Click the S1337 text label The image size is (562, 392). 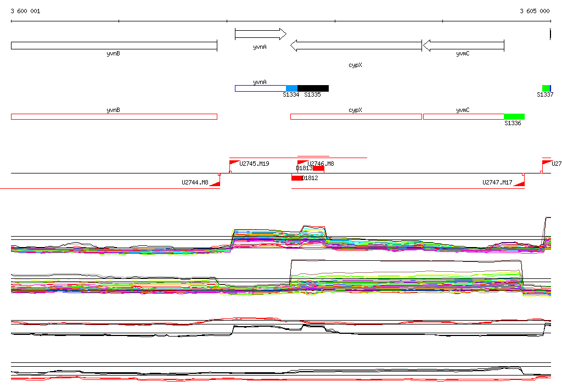point(545,94)
